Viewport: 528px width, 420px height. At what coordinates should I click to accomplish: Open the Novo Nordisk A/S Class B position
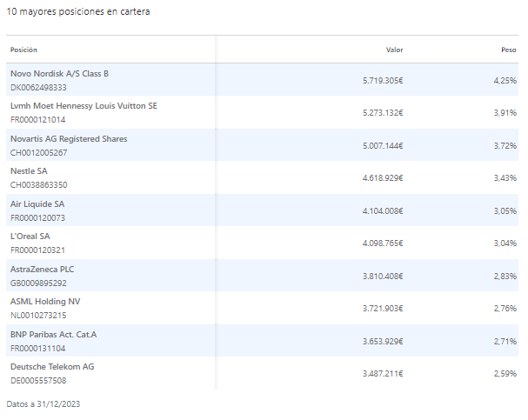[x=59, y=74]
